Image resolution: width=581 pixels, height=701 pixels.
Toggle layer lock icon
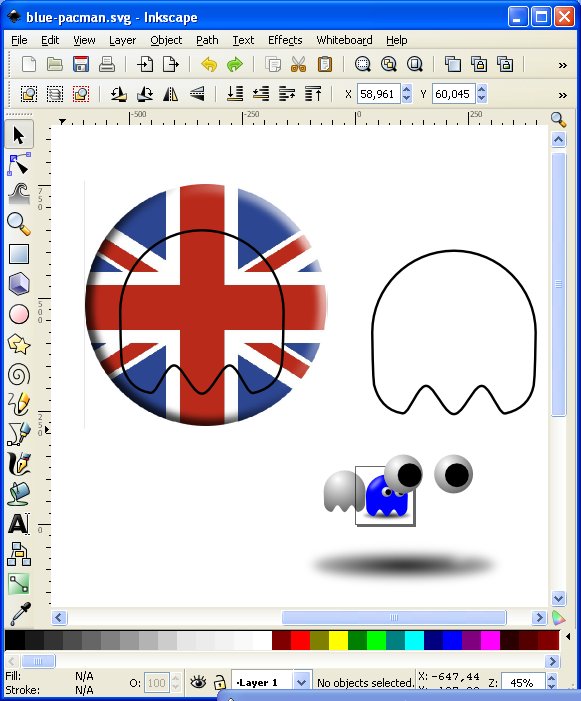[219, 682]
